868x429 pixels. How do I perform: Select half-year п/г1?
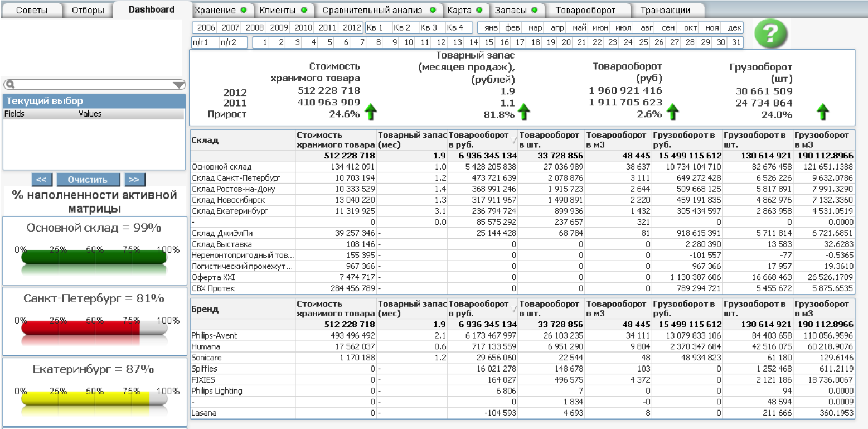coord(205,42)
